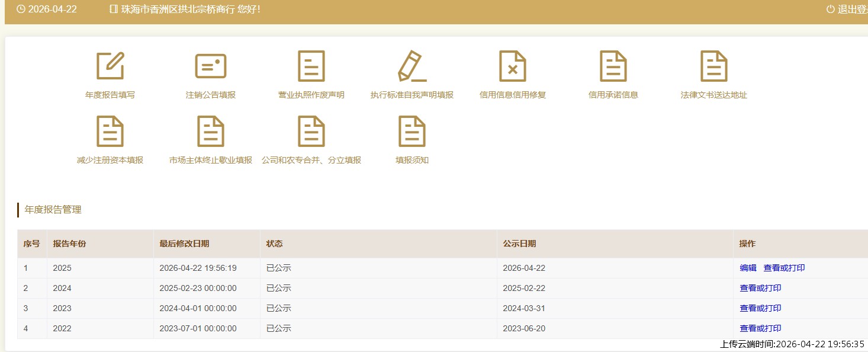868x352 pixels.
Task: Open the 市场主体终止歇业填报 icon
Action: 211,132
